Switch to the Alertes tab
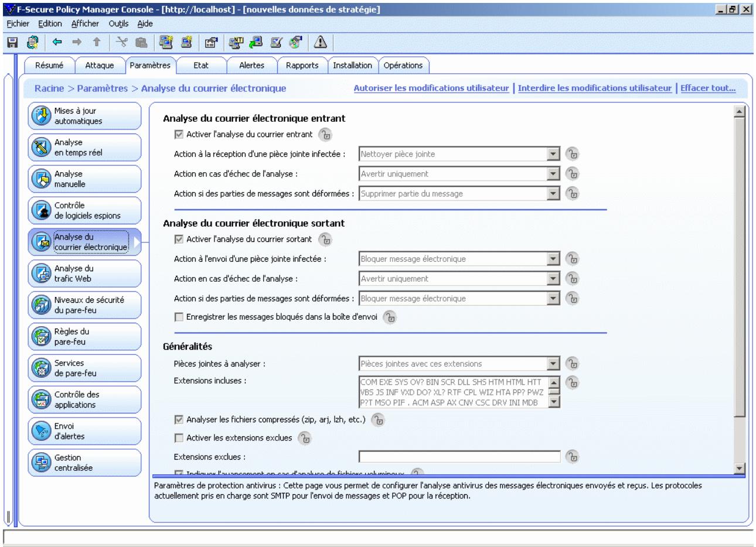The image size is (756, 547). pos(251,66)
